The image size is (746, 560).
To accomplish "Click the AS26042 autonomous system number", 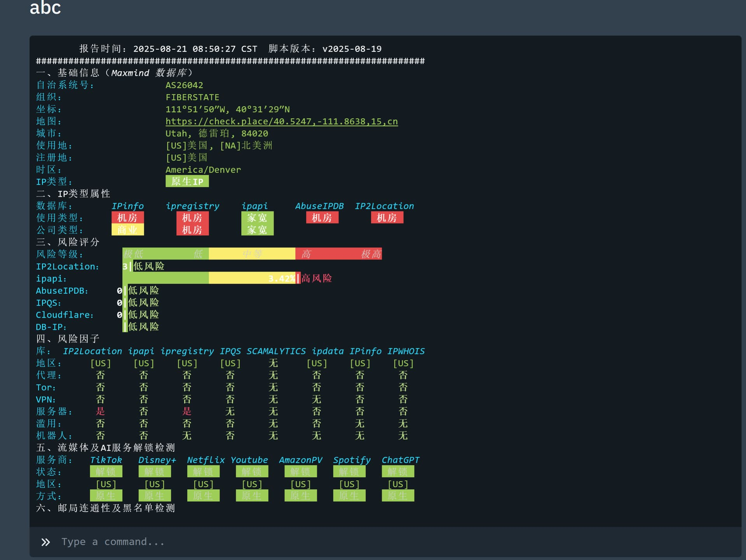I will 184,85.
